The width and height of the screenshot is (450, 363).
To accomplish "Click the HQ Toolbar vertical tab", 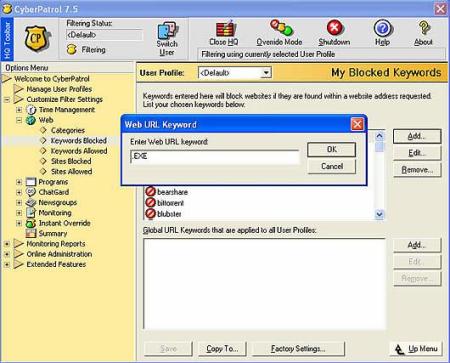I will point(7,39).
